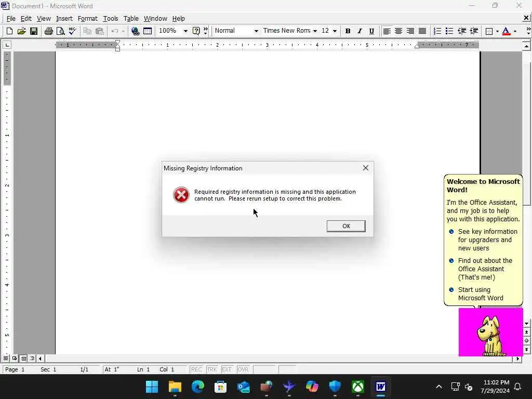Image resolution: width=532 pixels, height=399 pixels.
Task: Select See key information for upgraders
Action: (x=484, y=240)
